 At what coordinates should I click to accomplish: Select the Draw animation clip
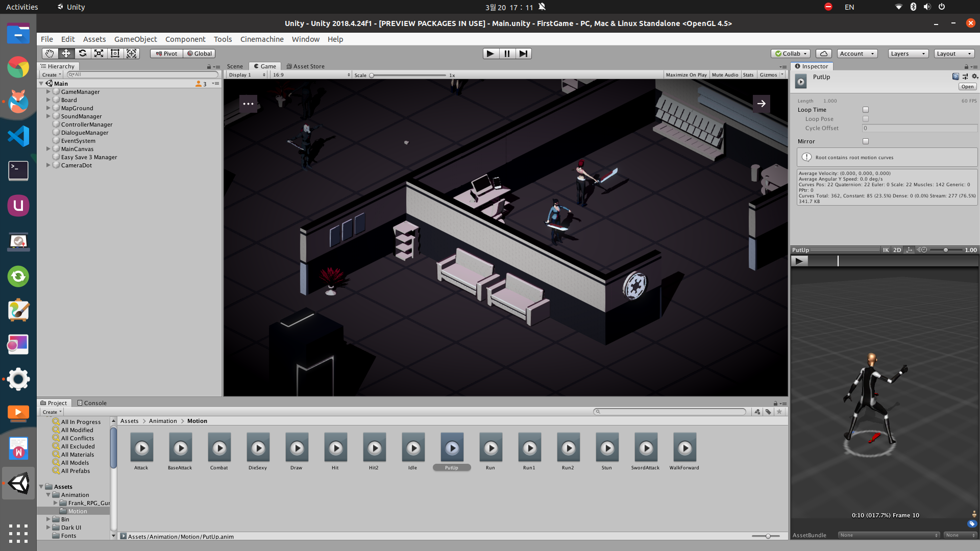point(297,452)
